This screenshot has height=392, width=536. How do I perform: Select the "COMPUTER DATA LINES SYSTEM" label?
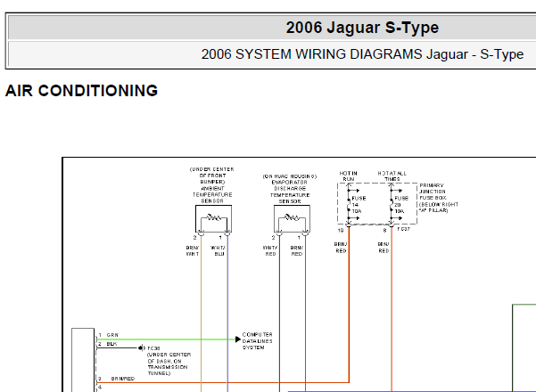[x=258, y=341]
